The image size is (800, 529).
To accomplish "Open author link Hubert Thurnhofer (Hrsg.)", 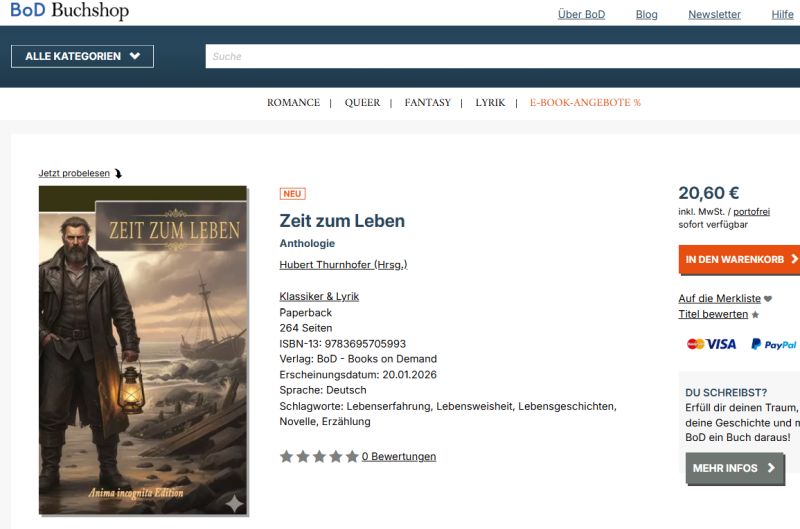I will point(343,265).
